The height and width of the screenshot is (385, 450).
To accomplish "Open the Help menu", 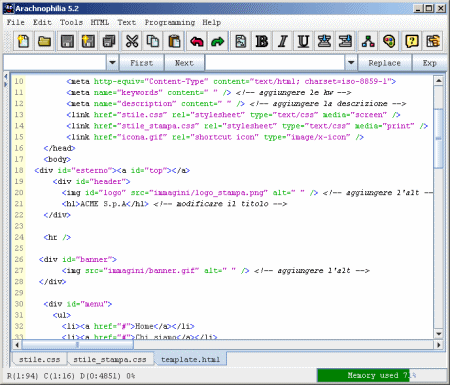I will 212,22.
